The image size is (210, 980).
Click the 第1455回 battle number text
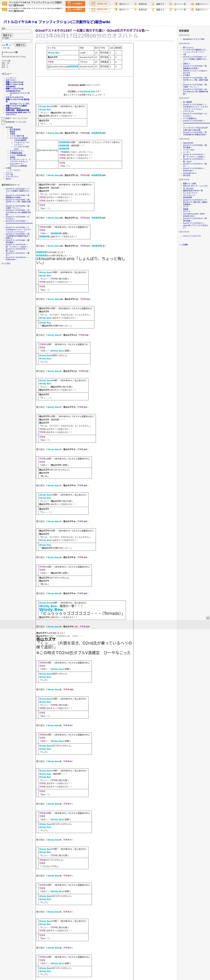[x=73, y=85]
